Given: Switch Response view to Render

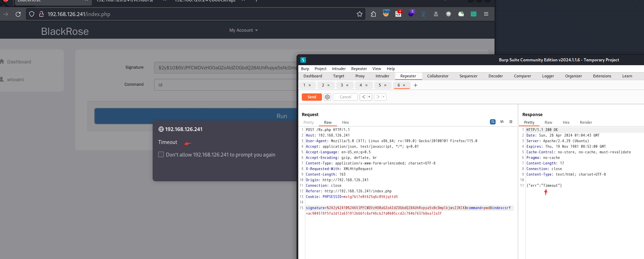Looking at the screenshot, I should click(586, 122).
